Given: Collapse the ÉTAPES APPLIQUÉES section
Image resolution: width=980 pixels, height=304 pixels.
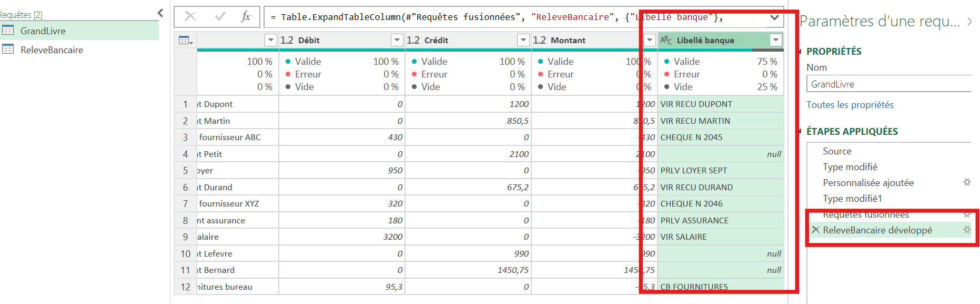Looking at the screenshot, I should [x=800, y=132].
